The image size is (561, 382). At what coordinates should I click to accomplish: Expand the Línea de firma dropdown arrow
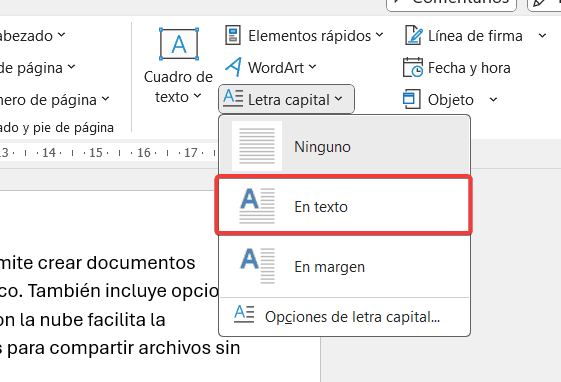point(542,35)
